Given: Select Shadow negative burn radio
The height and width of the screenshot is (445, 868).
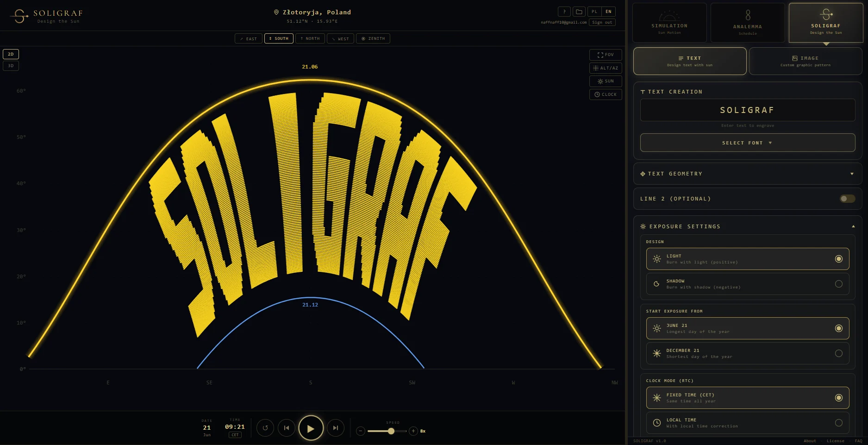Looking at the screenshot, I should pyautogui.click(x=839, y=284).
